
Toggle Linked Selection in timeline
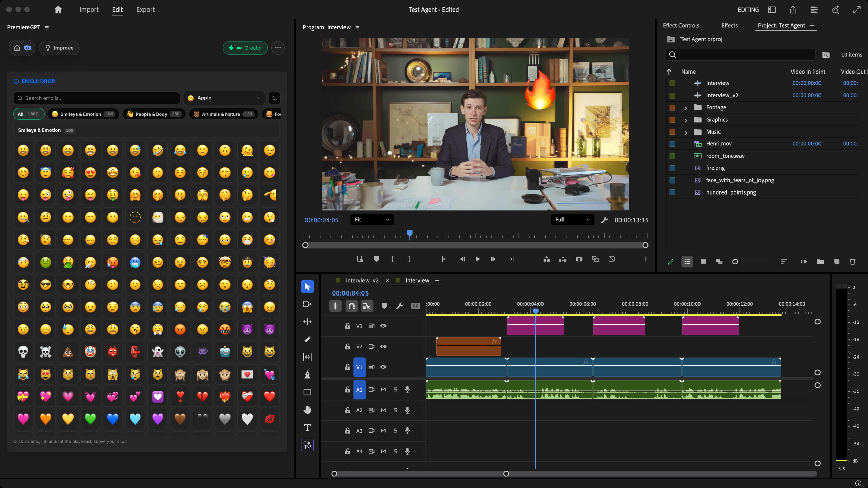367,306
